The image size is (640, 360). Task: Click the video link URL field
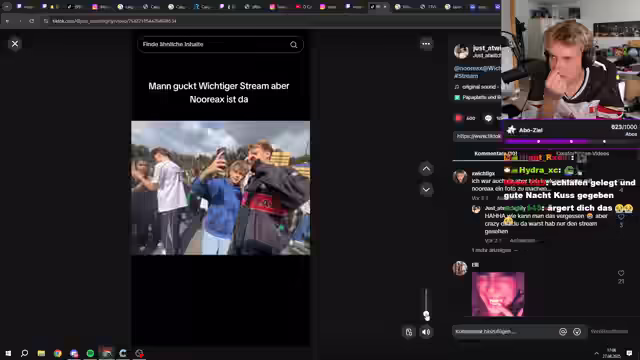click(478, 136)
